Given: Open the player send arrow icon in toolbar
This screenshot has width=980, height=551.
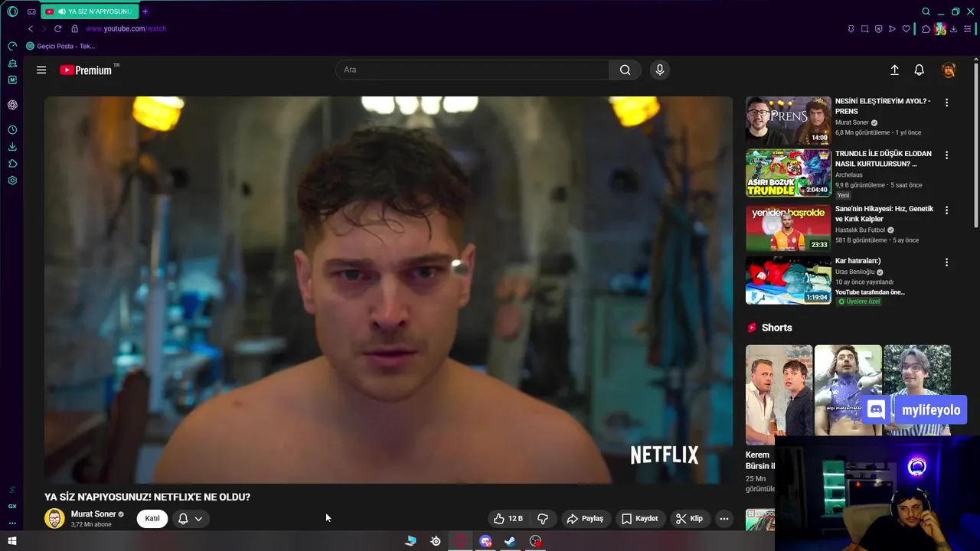Looking at the screenshot, I should [x=892, y=29].
